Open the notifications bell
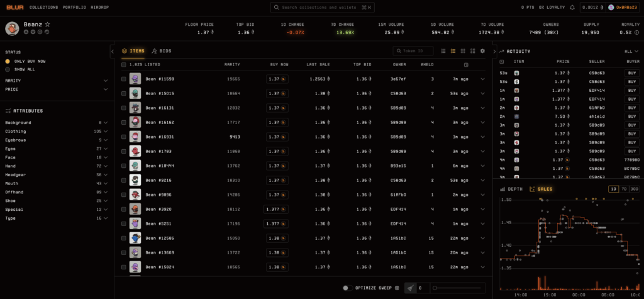The height and width of the screenshot is (299, 644). (x=572, y=8)
